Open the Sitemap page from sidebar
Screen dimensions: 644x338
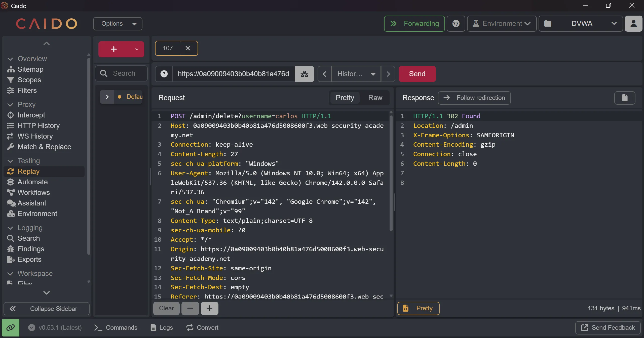(30, 69)
